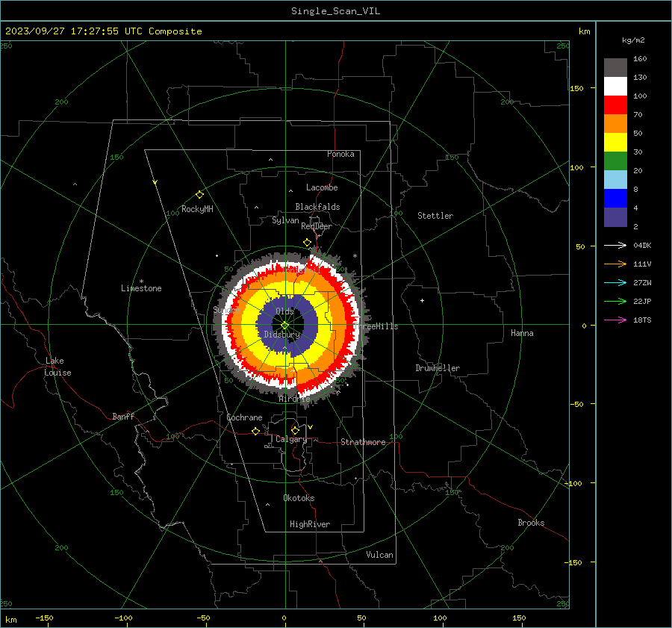This screenshot has height=628, width=672.
Task: Select the red 70-100 color swatch
Action: point(615,105)
